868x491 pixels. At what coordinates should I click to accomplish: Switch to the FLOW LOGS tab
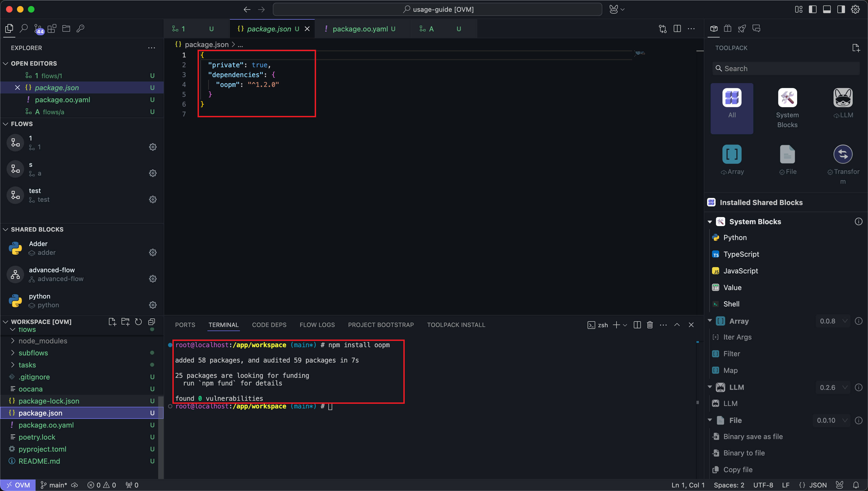pyautogui.click(x=317, y=325)
